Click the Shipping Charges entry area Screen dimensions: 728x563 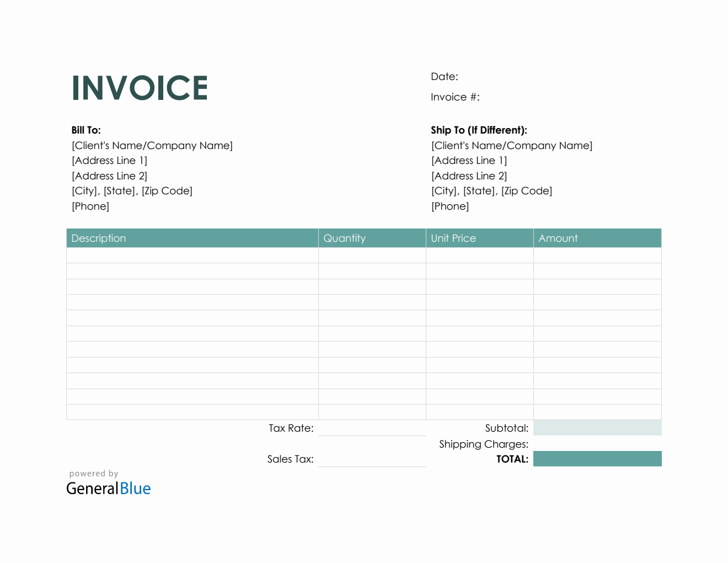point(597,444)
